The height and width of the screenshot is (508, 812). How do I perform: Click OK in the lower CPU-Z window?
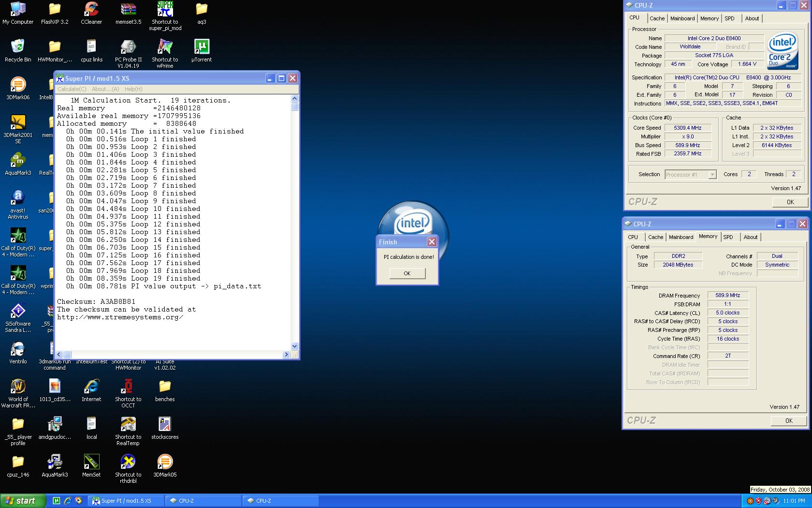tap(789, 421)
